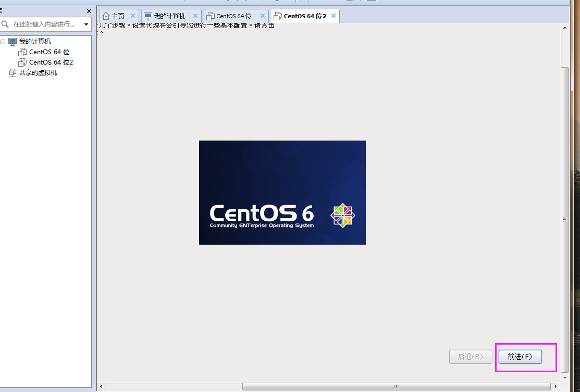This screenshot has width=580, height=392.
Task: Close the CentOS 64 位2 tab
Action: click(332, 16)
